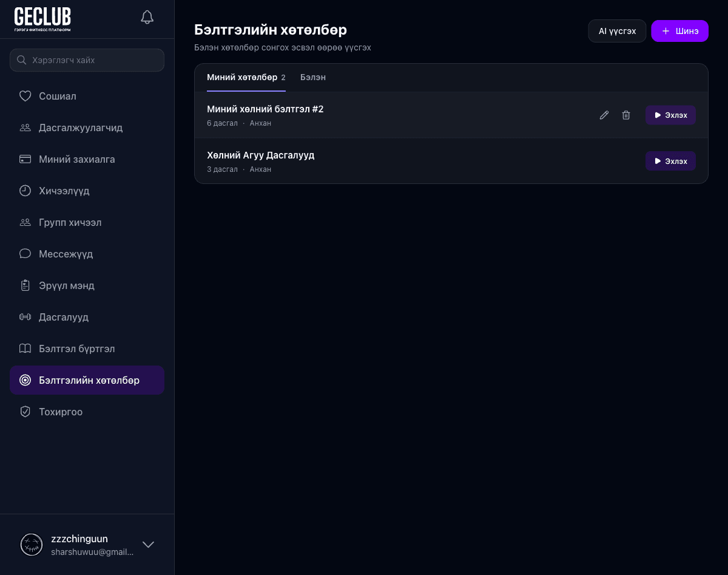Open Мессежүүд chat bubble icon
Screen dimensions: 728x575
25,254
